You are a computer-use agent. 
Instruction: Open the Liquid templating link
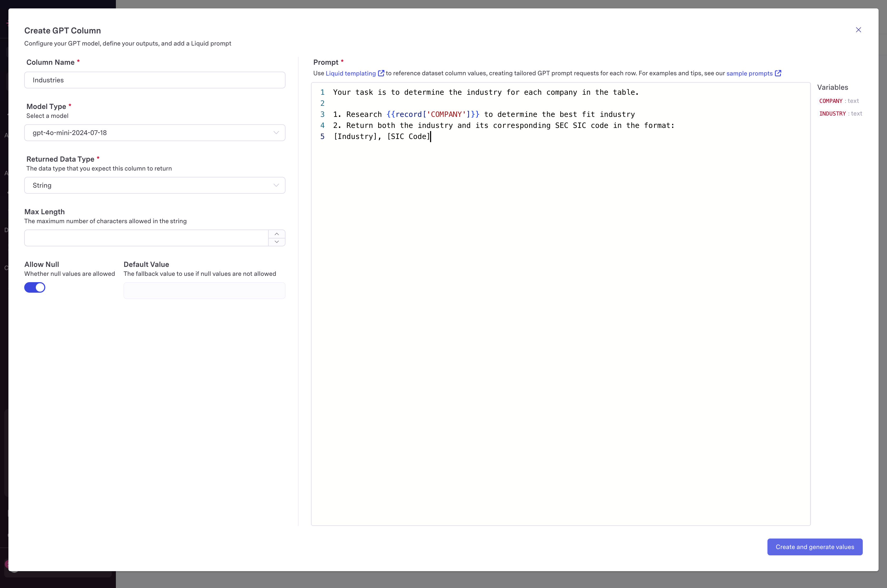[351, 73]
